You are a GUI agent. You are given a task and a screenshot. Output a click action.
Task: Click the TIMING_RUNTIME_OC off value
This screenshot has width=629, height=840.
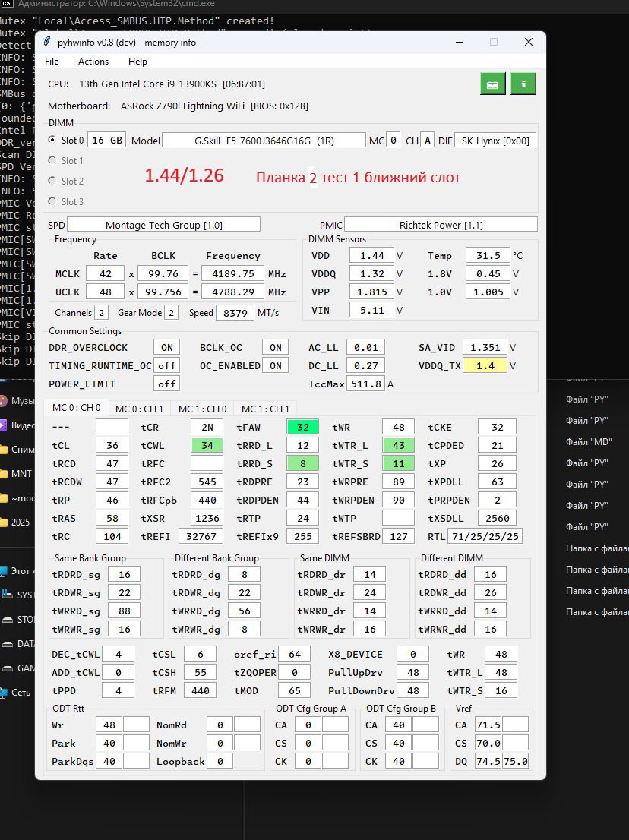pos(166,365)
